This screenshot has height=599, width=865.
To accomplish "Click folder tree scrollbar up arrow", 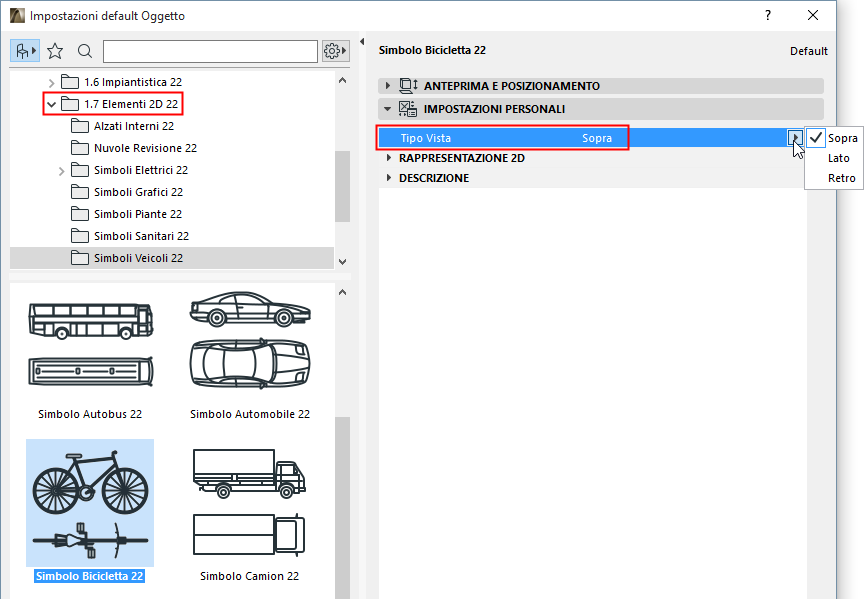I will pos(343,81).
